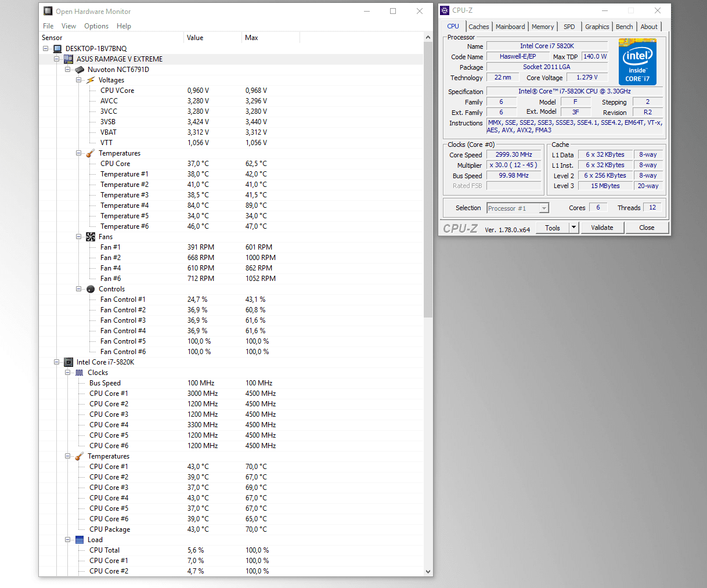The height and width of the screenshot is (588, 707).
Task: Click the Core Speed value field in CPU-Z
Action: (514, 155)
